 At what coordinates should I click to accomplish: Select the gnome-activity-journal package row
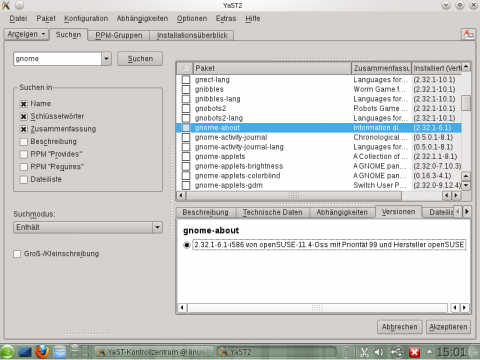(x=319, y=138)
